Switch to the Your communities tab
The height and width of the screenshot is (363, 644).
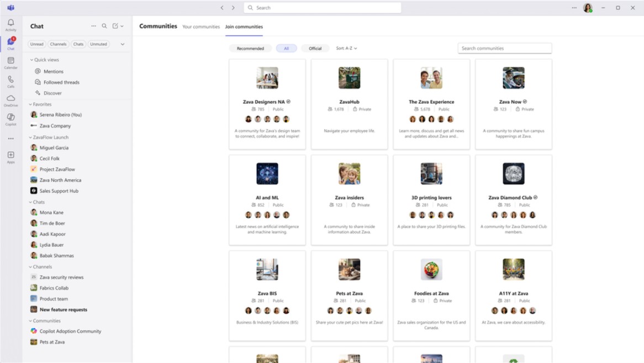click(201, 27)
